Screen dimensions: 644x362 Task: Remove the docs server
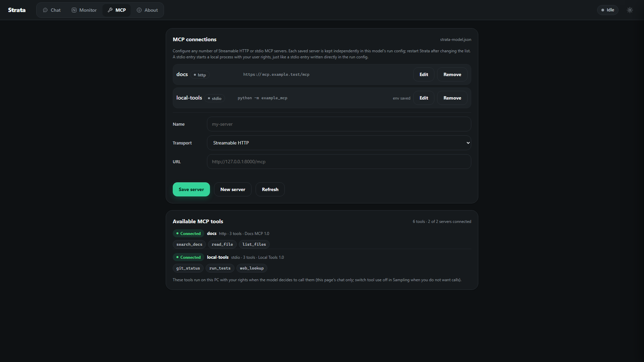(x=452, y=74)
